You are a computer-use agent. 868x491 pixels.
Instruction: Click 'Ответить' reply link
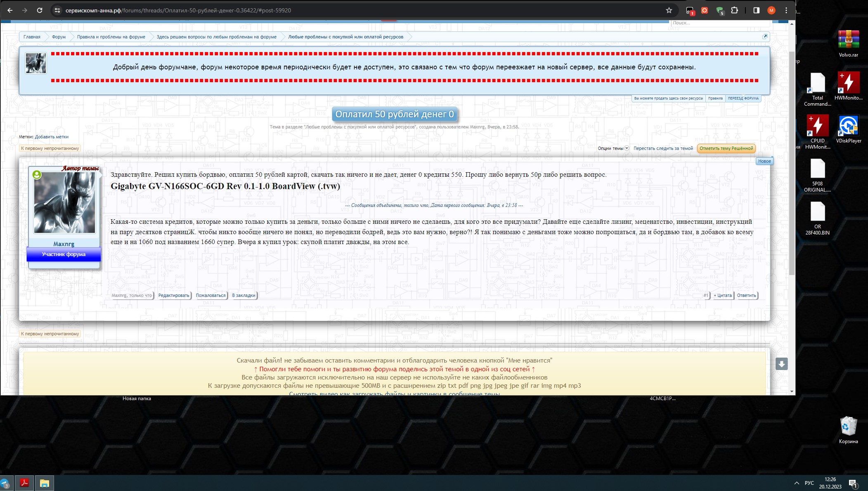coord(746,295)
